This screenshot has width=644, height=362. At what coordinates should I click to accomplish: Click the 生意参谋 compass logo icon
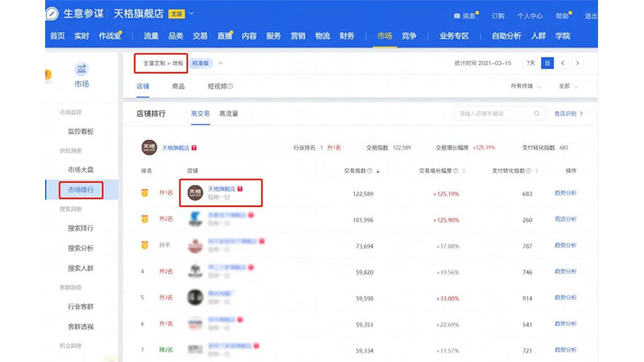(52, 14)
